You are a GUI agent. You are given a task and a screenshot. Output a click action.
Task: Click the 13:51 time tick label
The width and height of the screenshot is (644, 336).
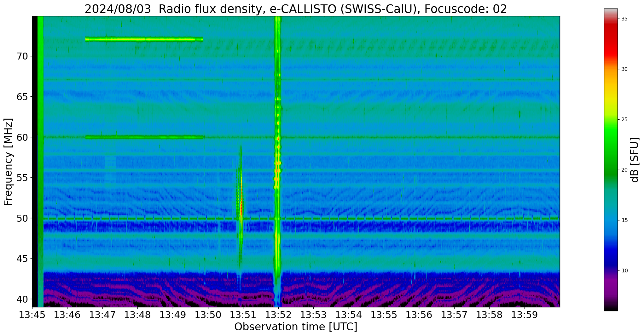243,315
